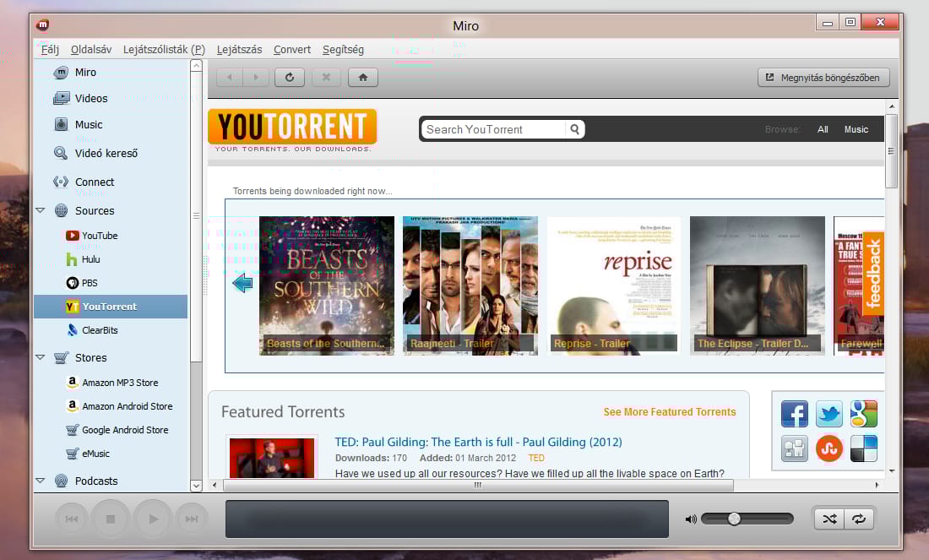Go to the source home page

pos(363,77)
